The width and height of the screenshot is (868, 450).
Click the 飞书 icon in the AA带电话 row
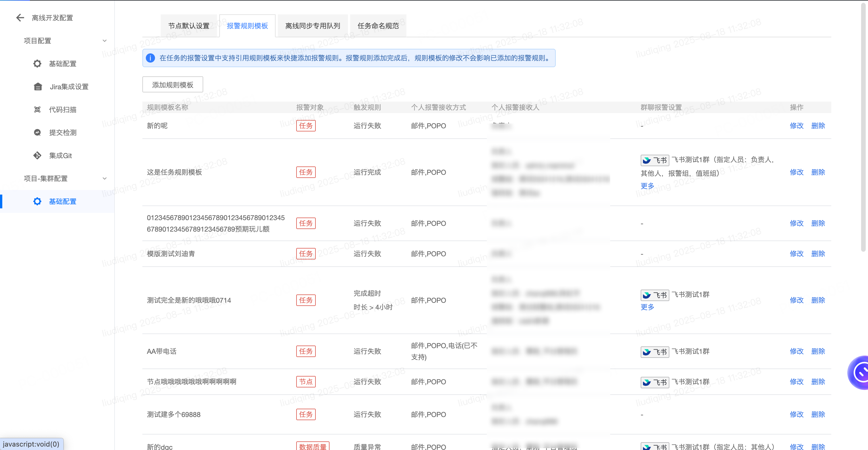click(654, 352)
